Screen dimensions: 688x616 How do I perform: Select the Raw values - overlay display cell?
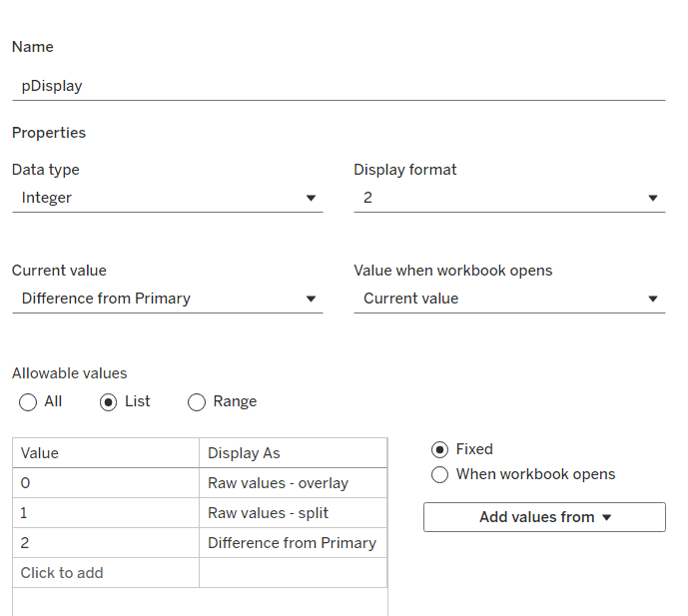[293, 483]
